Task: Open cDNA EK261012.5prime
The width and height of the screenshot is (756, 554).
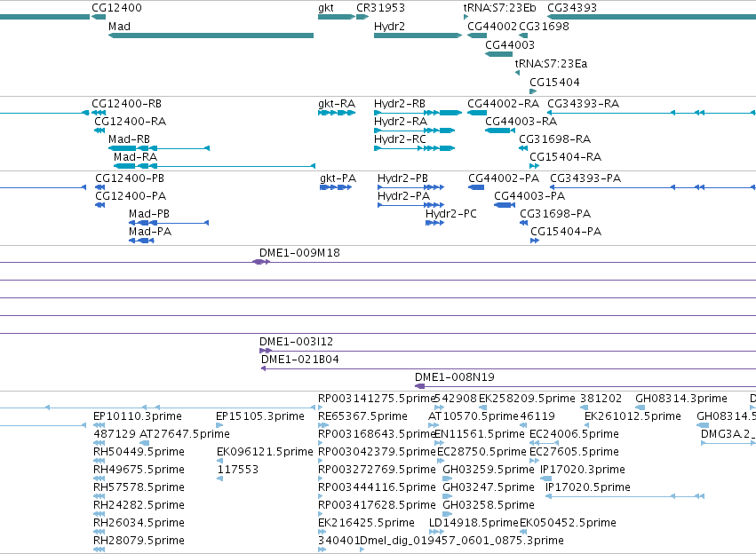Action: (633, 416)
